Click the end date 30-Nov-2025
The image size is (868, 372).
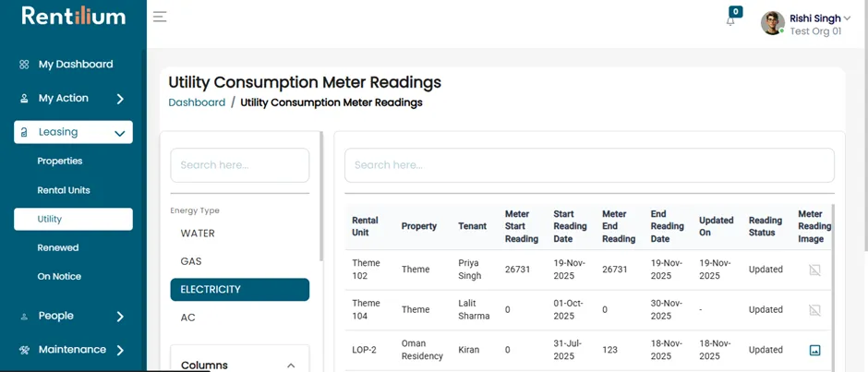(667, 310)
